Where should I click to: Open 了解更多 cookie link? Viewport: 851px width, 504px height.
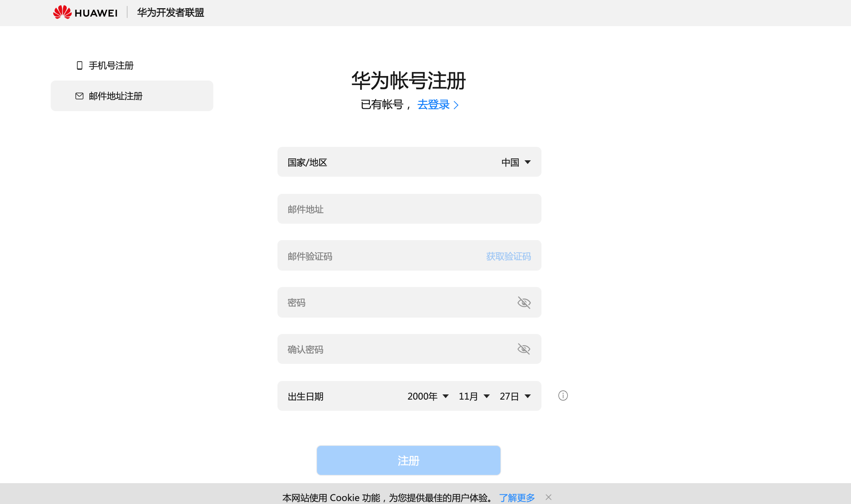(x=516, y=497)
